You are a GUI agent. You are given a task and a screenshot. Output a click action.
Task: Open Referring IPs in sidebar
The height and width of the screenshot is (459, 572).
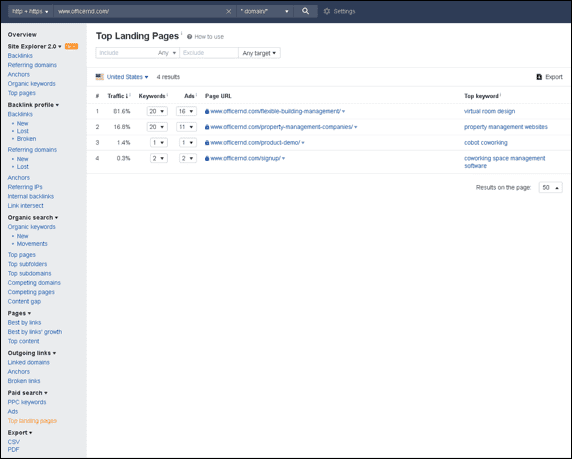[25, 187]
